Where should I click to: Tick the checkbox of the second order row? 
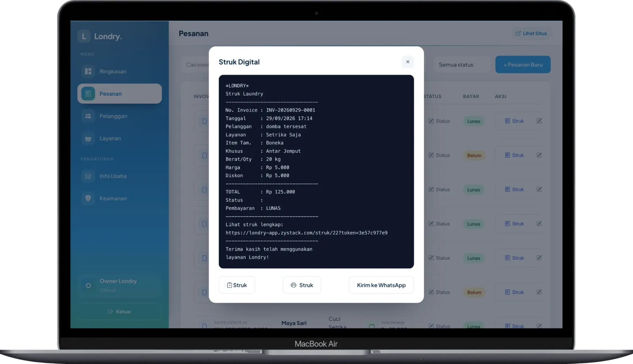pos(204,155)
